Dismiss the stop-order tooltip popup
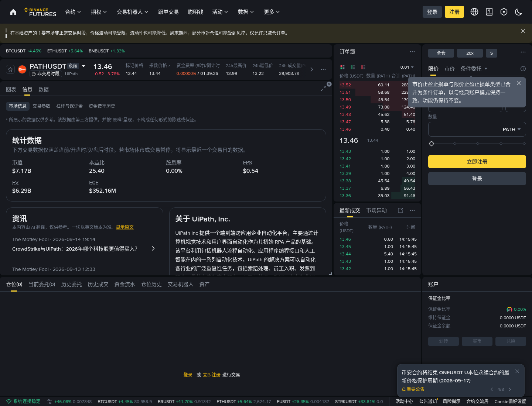Viewport: 532px width, 406px height. 519,83
